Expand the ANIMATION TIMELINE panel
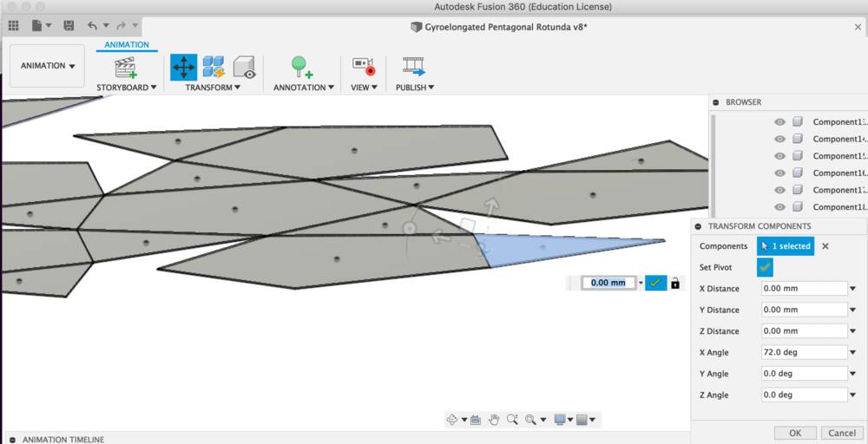This screenshot has height=444, width=868. 12,440
